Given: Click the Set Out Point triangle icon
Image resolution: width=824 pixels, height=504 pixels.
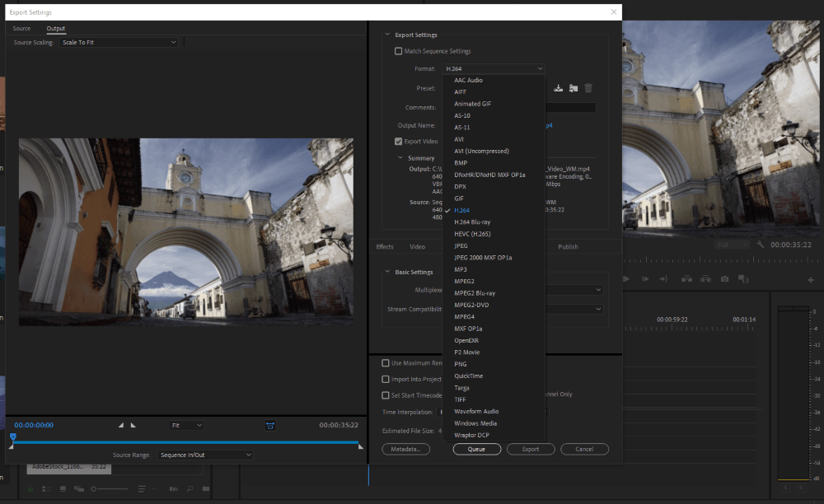Looking at the screenshot, I should point(133,425).
